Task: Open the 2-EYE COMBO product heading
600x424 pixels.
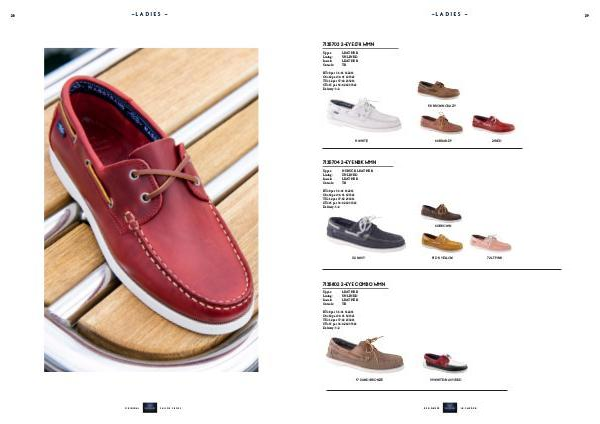Action: [354, 284]
